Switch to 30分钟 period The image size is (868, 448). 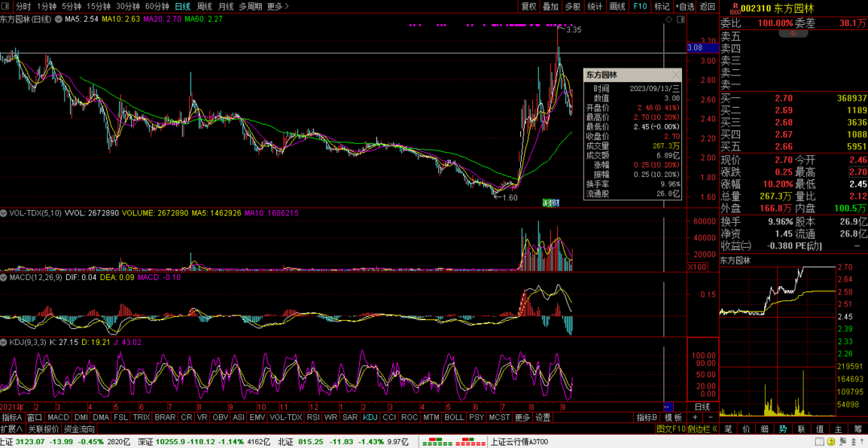pos(128,6)
